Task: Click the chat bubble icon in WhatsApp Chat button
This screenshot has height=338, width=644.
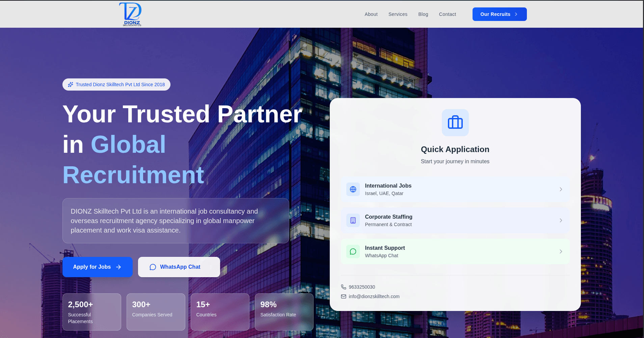Action: click(x=153, y=267)
